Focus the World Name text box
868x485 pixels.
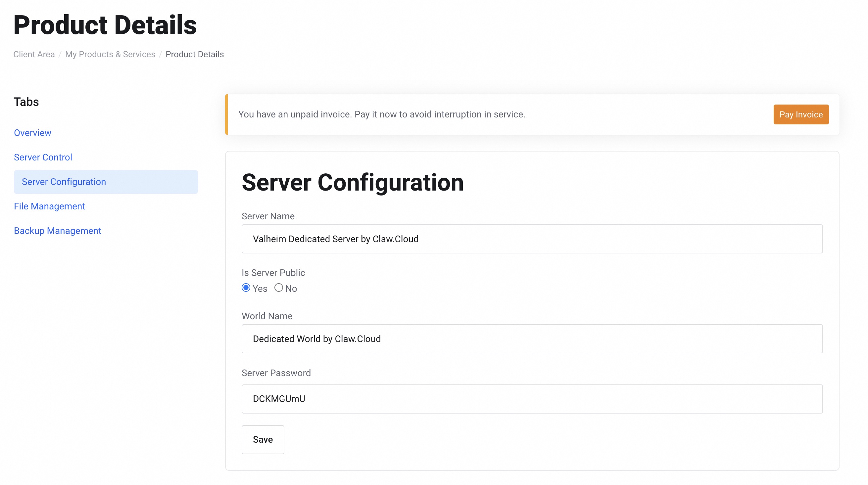pyautogui.click(x=532, y=339)
